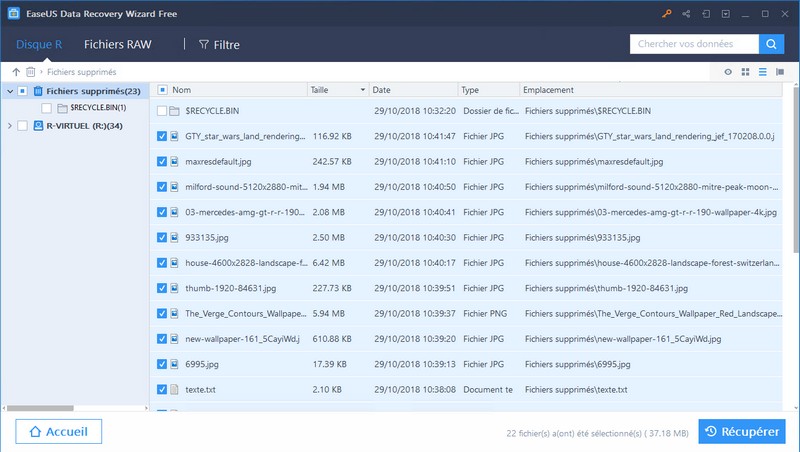
Task: Expand the R-VIRTUEL (R:) tree node
Action: [x=10, y=126]
